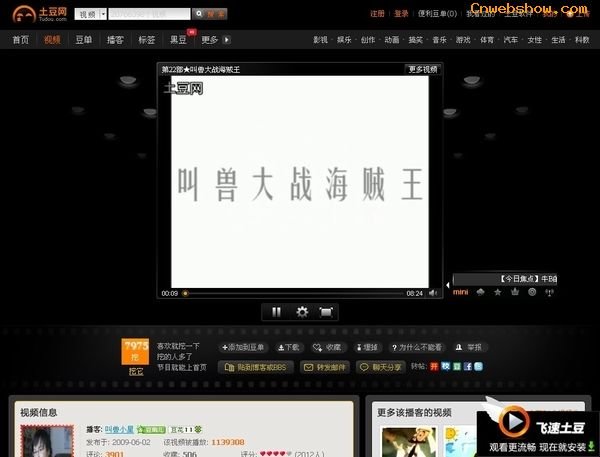Open the 娱乐 category link
Screen dimensions: 600x457
click(x=344, y=40)
